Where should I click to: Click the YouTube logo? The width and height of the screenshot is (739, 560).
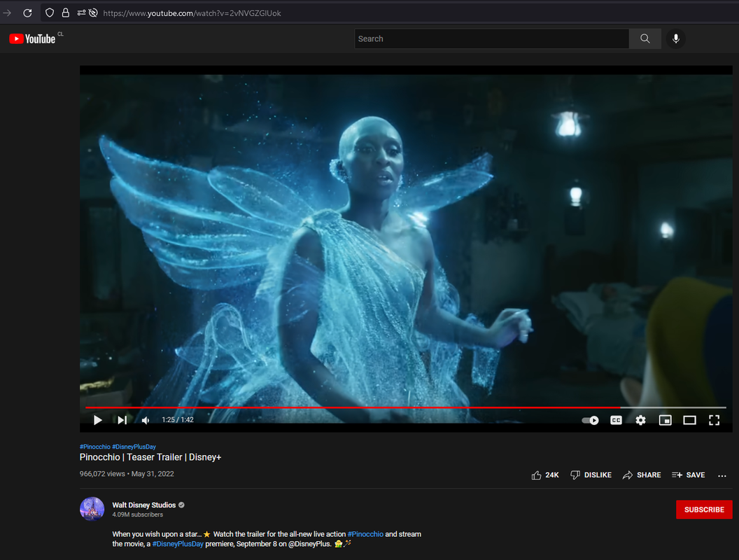click(32, 38)
